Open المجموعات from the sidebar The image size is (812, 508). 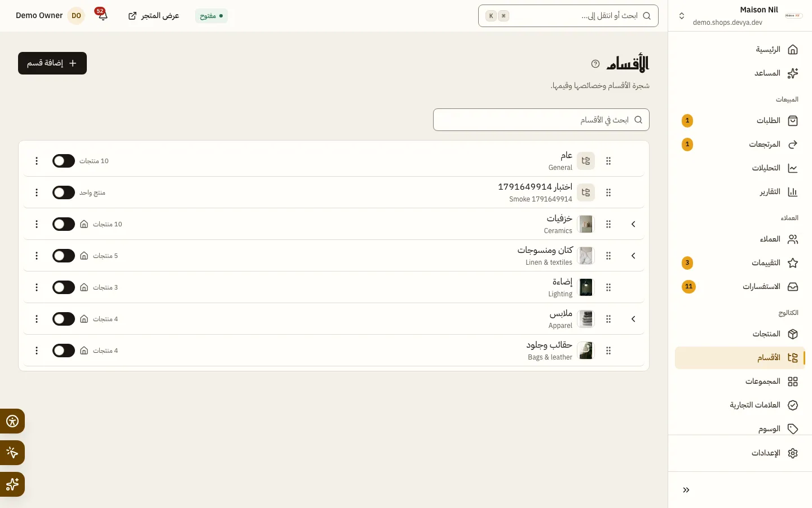(740, 382)
